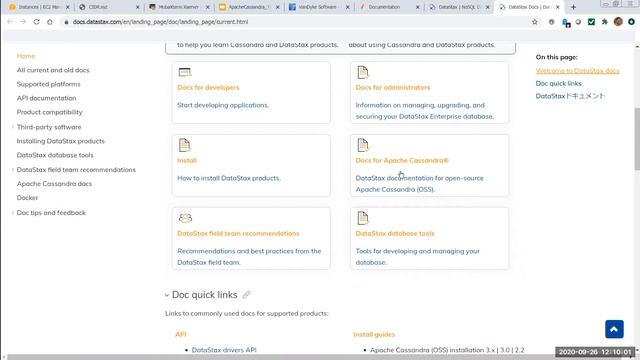The height and width of the screenshot is (360, 640).
Task: Open Apache Cassandra docs sidebar link
Action: point(54,184)
